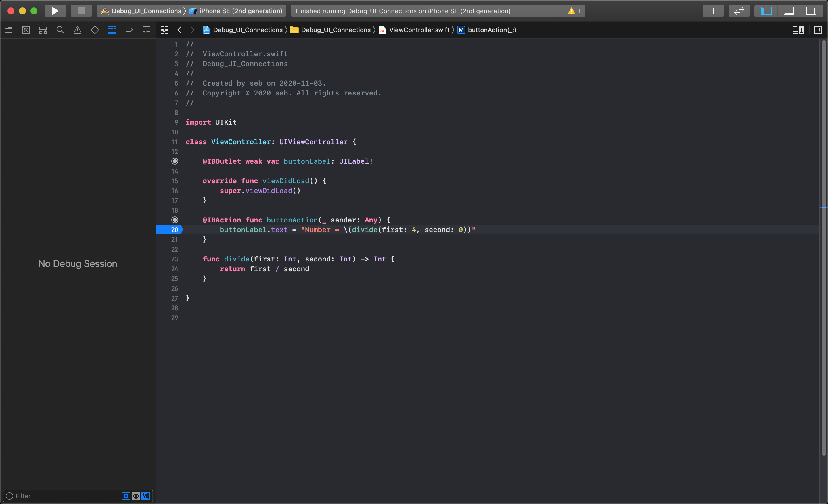Click 'import UIKit' line
The width and height of the screenshot is (828, 504).
[211, 122]
